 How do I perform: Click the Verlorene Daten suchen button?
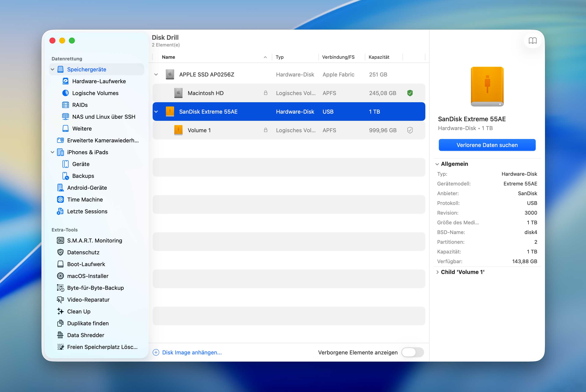pyautogui.click(x=487, y=145)
